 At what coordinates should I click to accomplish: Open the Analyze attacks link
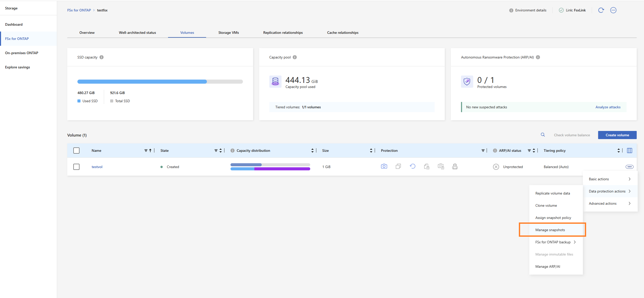(x=608, y=107)
